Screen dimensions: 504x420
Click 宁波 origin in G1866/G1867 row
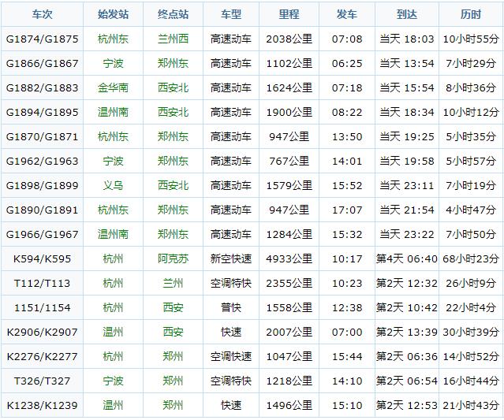[x=113, y=63]
